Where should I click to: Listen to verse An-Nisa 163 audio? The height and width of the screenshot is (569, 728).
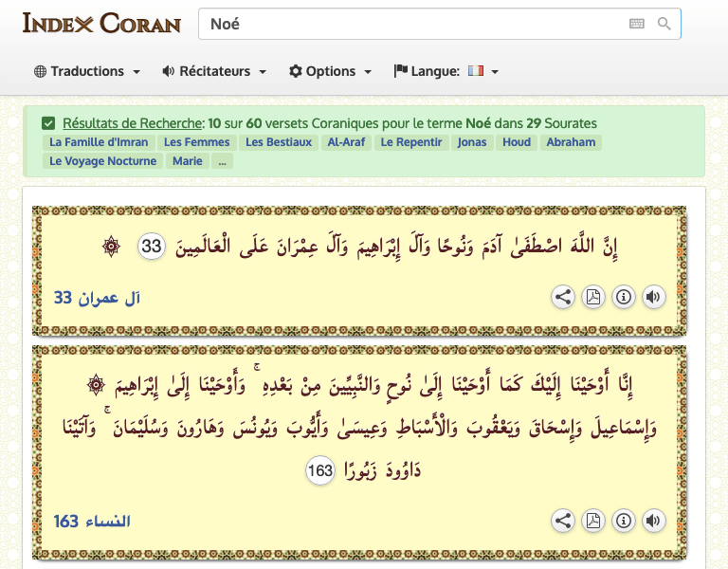[652, 521]
